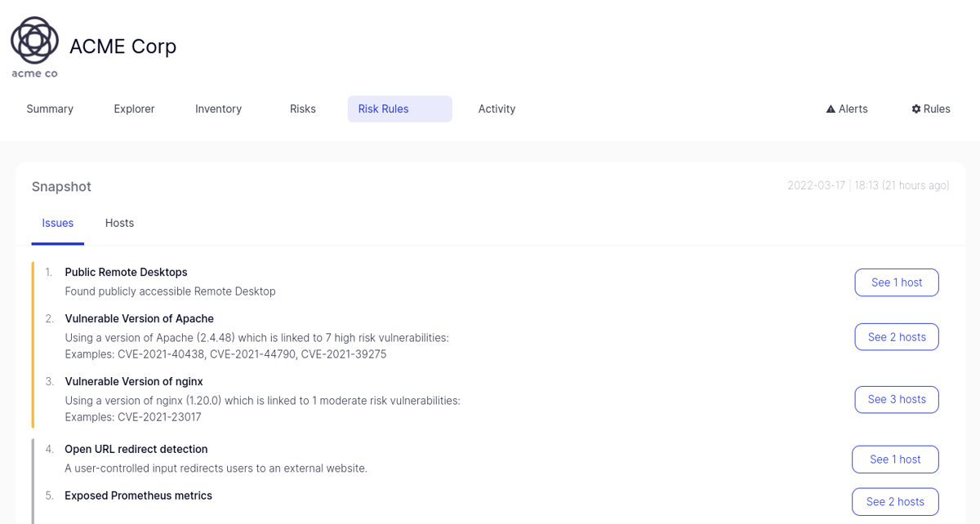The width and height of the screenshot is (980, 524).
Task: Select the Risk Rules tab
Action: [x=400, y=109]
